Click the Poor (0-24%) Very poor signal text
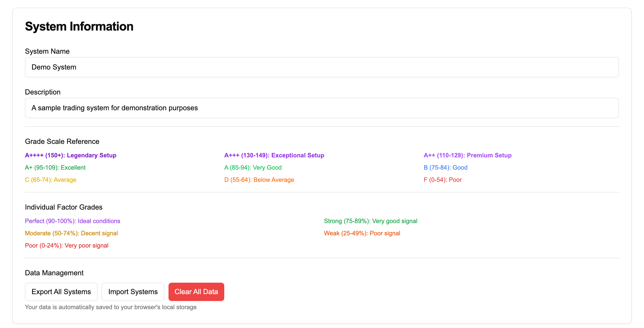This screenshot has width=644, height=328. pyautogui.click(x=67, y=245)
